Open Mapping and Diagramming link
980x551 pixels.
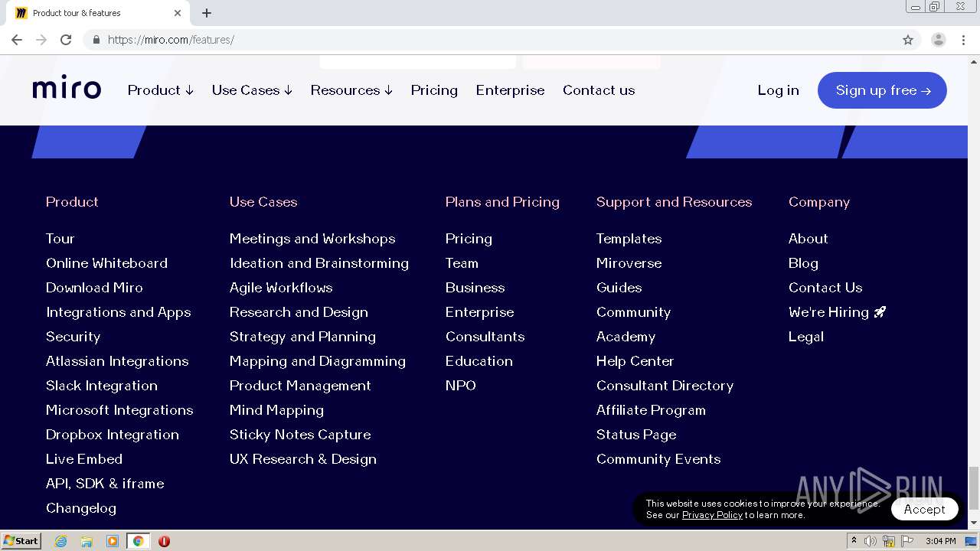(317, 361)
